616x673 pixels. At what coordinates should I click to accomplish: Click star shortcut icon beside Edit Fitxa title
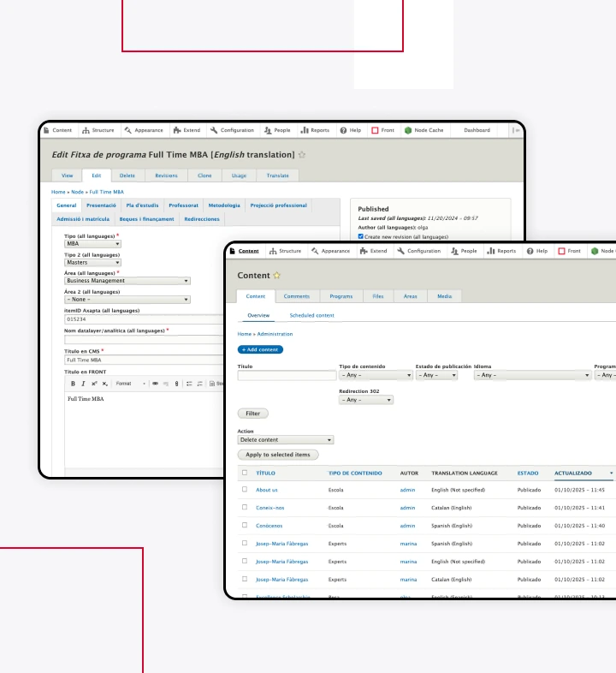pos(302,155)
